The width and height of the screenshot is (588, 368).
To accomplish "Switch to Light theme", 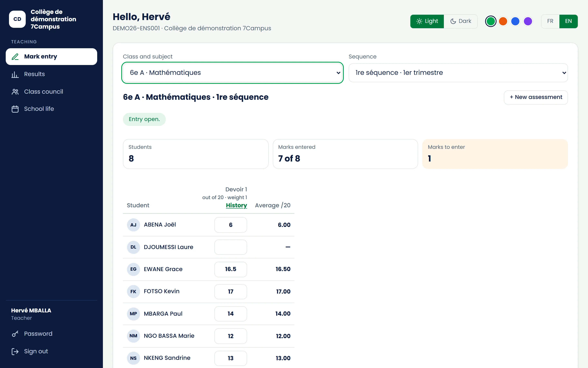I will (427, 21).
